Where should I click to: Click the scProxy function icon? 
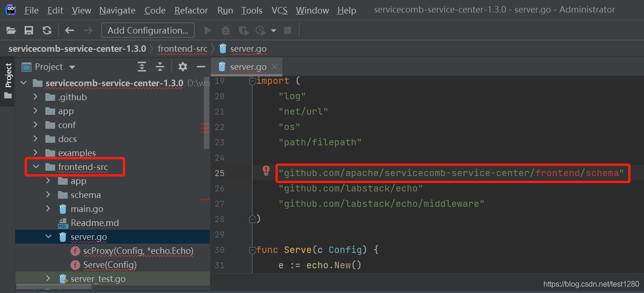(x=75, y=251)
